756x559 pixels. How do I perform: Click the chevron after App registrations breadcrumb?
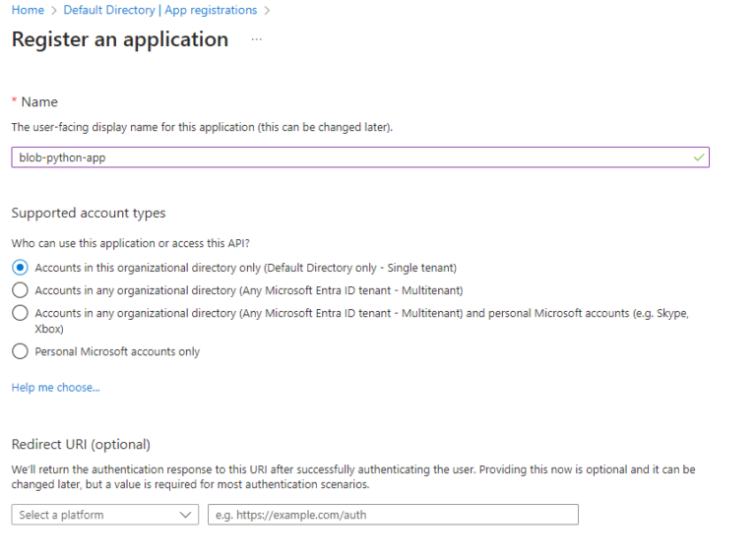pos(268,10)
